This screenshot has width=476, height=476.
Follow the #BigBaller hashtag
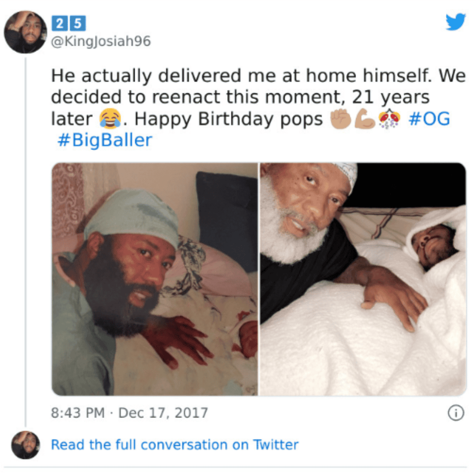click(105, 140)
